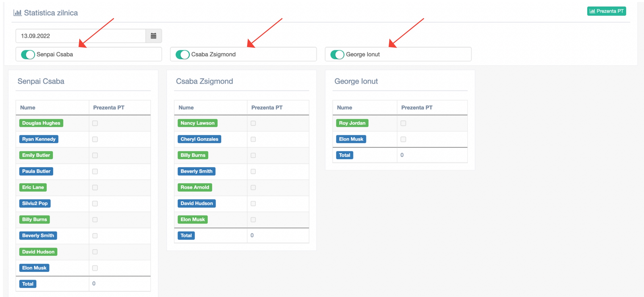This screenshot has height=297, width=644.
Task: Check Rose Arnold attendance checkbox
Action: (253, 187)
